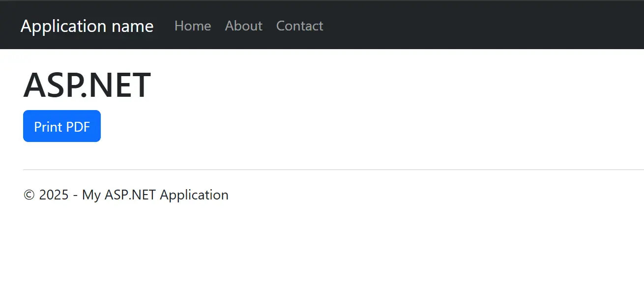Open the Home navigation link

tap(193, 26)
